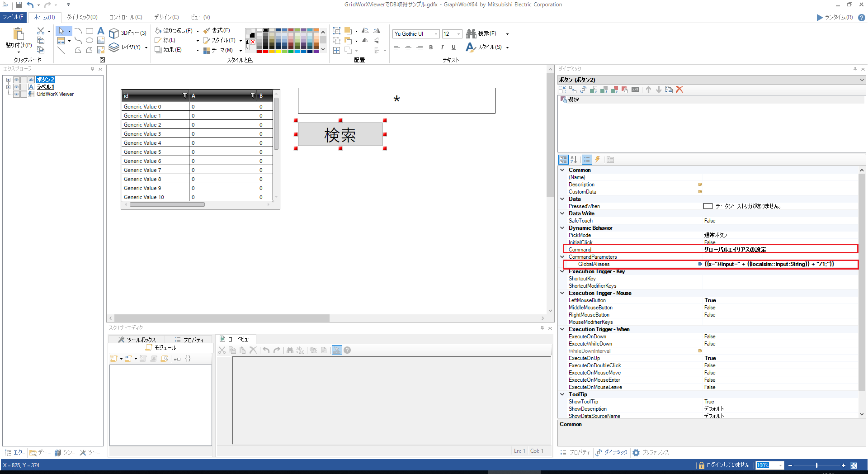868x474 pixels.
Task: Click the filter icon on the A column
Action: [252, 95]
